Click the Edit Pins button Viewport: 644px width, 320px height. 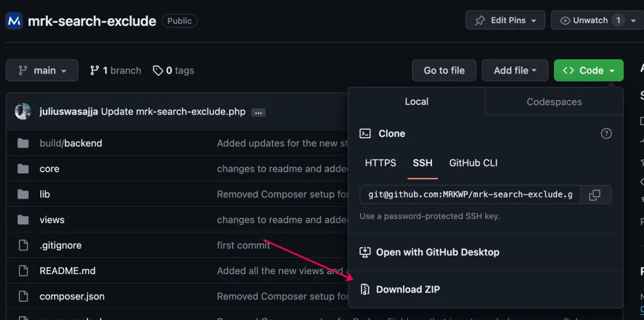click(x=505, y=20)
